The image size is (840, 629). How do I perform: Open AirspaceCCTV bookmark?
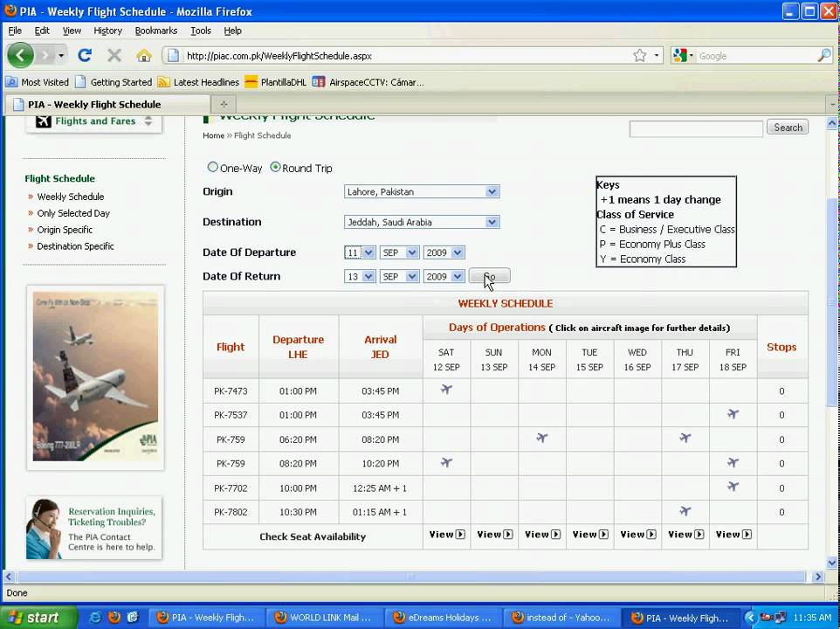368,82
